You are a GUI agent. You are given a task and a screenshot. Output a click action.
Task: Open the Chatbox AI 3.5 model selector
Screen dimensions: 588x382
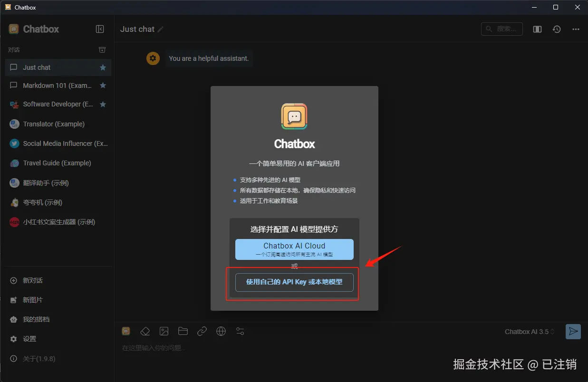(530, 332)
